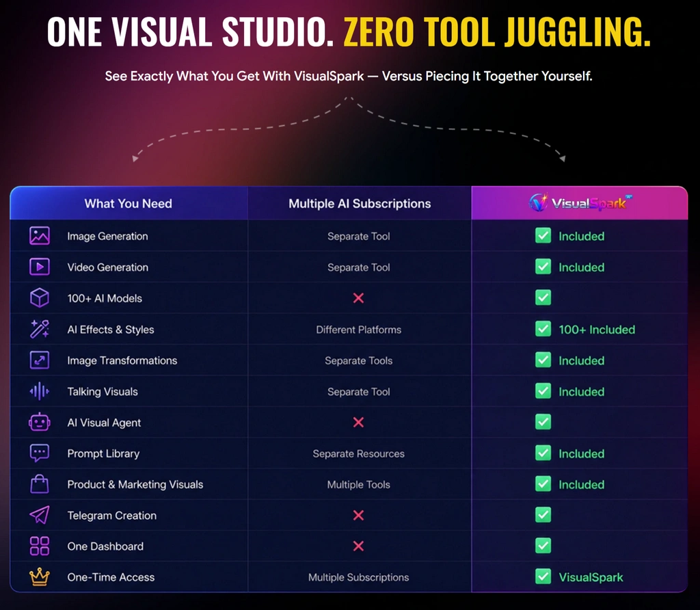700x610 pixels.
Task: Click the Multiple AI Subscriptions column header
Action: (x=360, y=204)
